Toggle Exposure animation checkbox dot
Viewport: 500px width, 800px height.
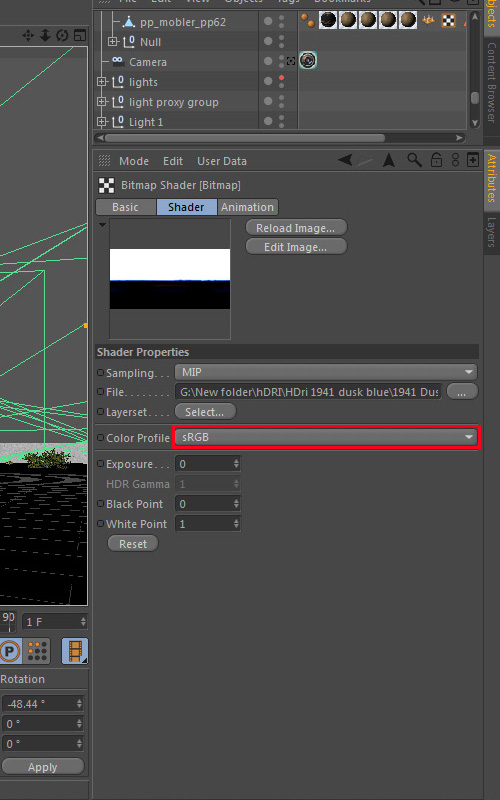[x=101, y=464]
